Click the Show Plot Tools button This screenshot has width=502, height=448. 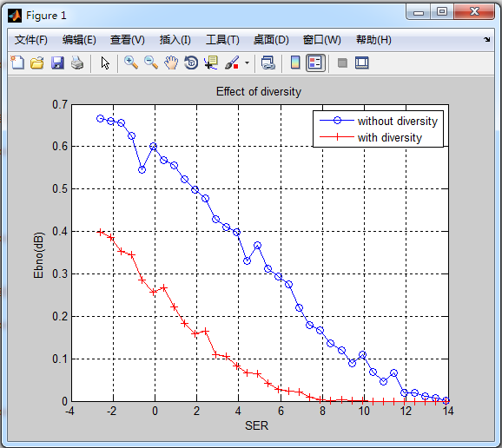(362, 63)
